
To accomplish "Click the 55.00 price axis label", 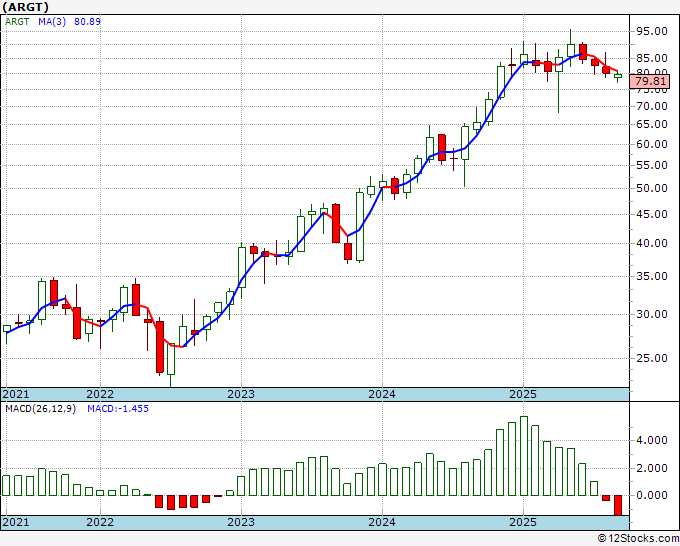I will (651, 165).
